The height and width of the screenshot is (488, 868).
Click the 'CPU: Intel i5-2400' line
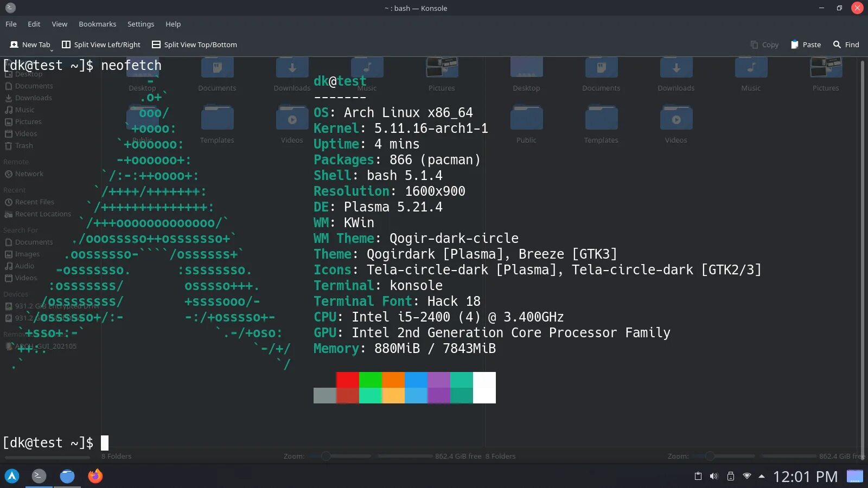(439, 317)
